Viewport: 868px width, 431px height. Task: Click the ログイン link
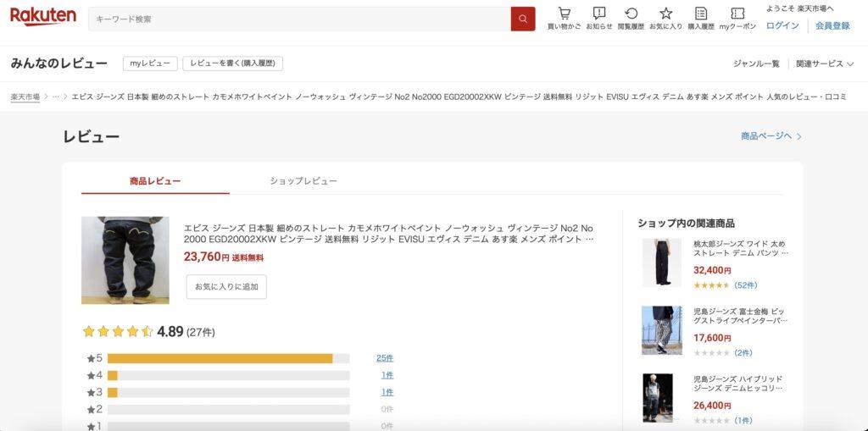point(782,25)
